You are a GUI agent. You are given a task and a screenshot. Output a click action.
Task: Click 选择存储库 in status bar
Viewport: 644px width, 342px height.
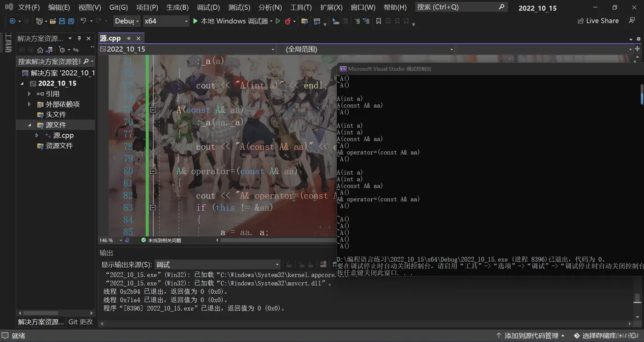click(x=599, y=336)
